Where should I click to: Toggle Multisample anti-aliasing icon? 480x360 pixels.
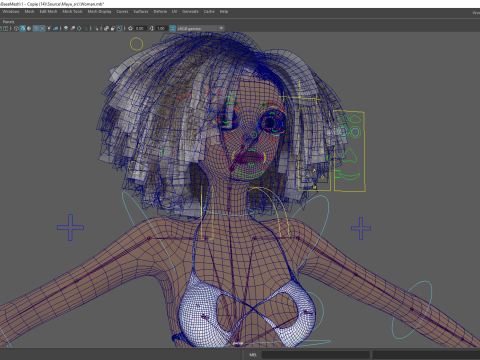click(x=79, y=29)
